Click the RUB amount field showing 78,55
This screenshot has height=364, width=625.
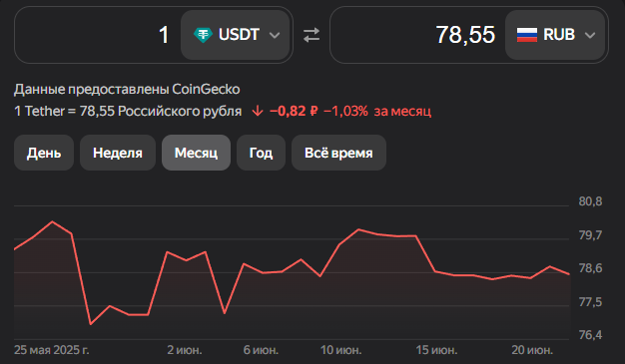417,35
